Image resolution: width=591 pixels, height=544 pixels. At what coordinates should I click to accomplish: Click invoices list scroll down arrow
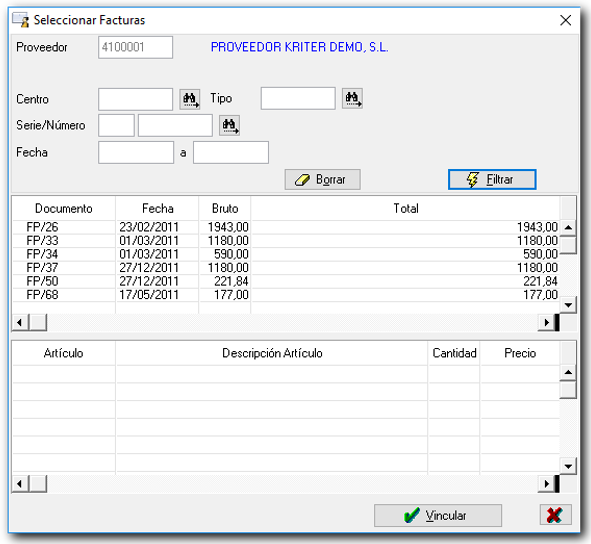[568, 305]
